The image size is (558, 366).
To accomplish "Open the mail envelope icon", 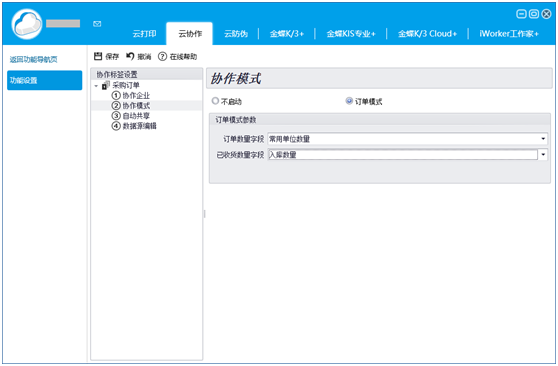I will pyautogui.click(x=97, y=24).
